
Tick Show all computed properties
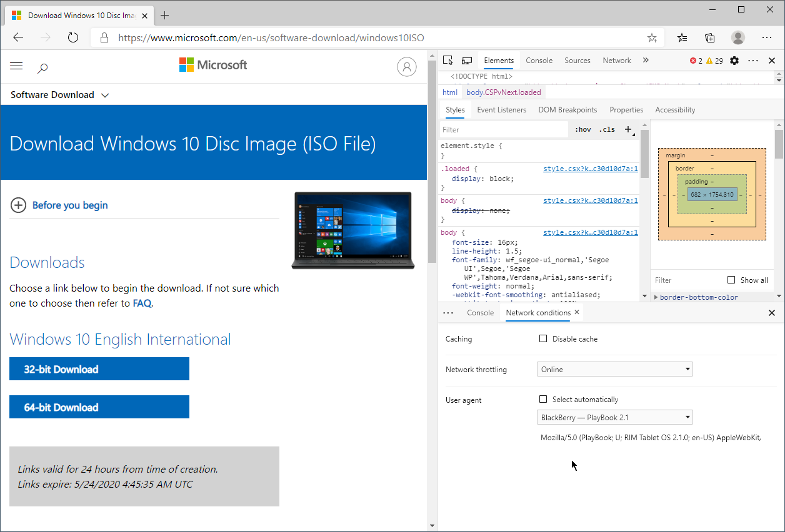coord(731,280)
